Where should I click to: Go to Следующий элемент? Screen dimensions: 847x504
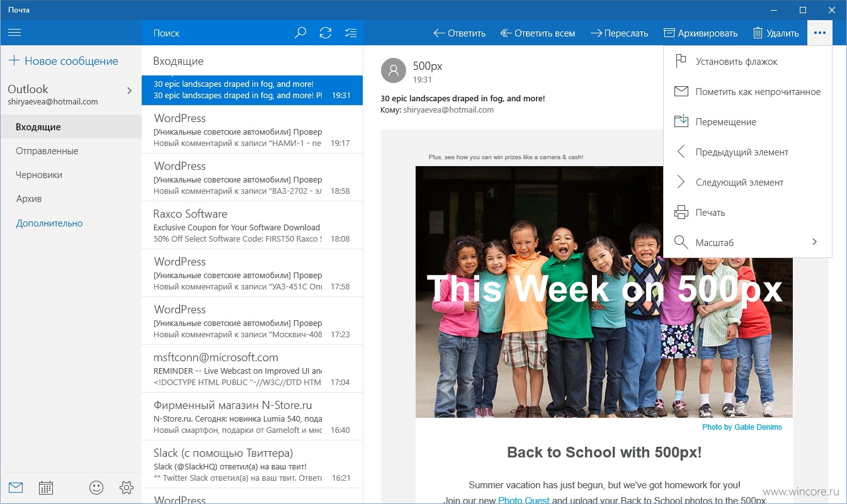click(748, 182)
